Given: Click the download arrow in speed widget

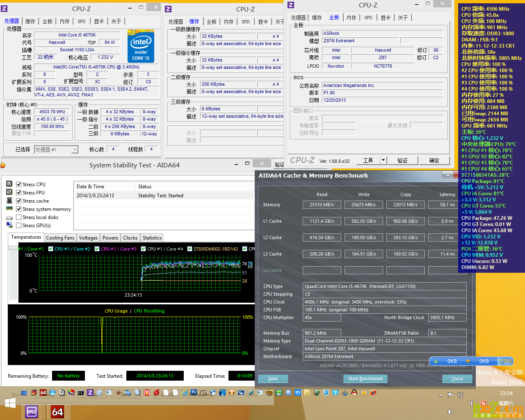Looking at the screenshot, I should pyautogui.click(x=436, y=361).
